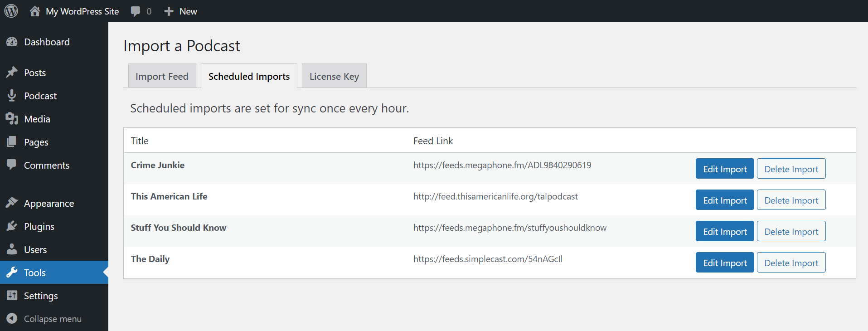The width and height of the screenshot is (868, 331).
Task: Delete The Daily import
Action: tap(791, 263)
